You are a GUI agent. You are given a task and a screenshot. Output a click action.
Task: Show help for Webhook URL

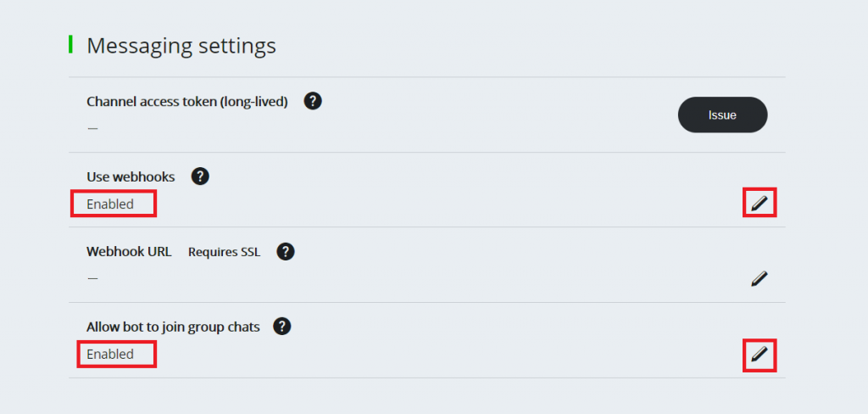(x=286, y=251)
